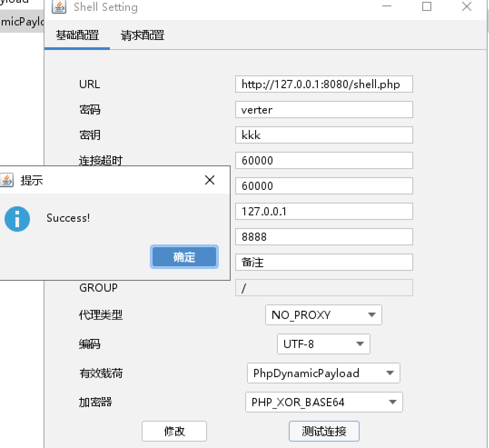
Task: Expand the 有效载荷 PhpDynamicPayload dropdown
Action: point(323,373)
